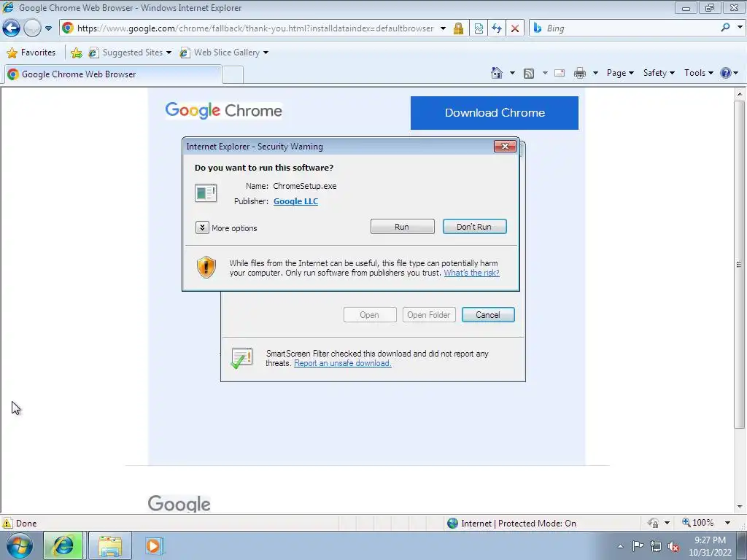
Task: Click the security shield warning icon
Action: tap(206, 267)
